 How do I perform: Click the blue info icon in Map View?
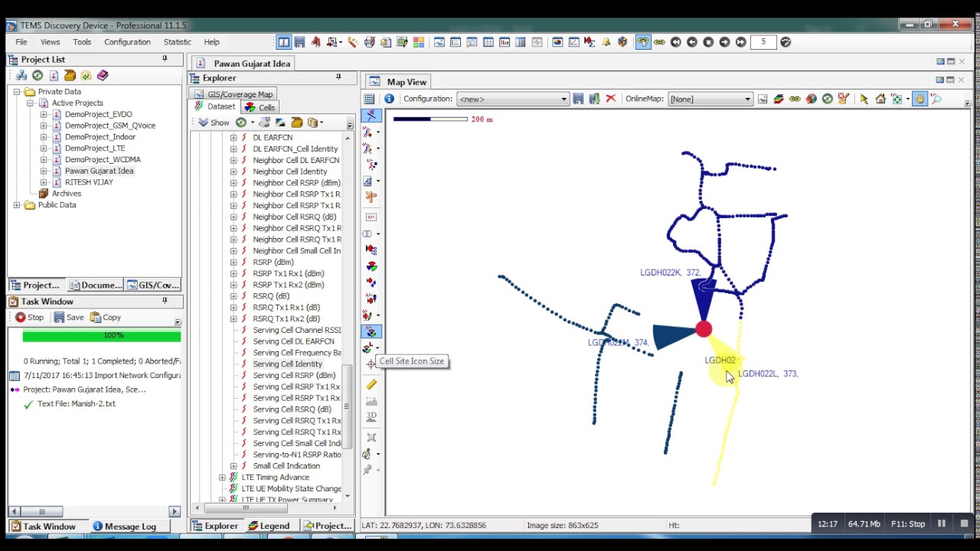tap(389, 99)
